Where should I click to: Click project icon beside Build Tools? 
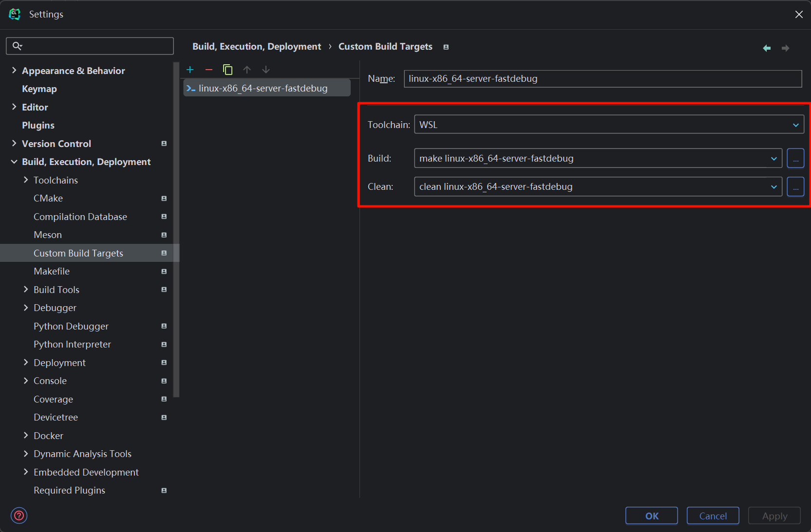point(164,290)
